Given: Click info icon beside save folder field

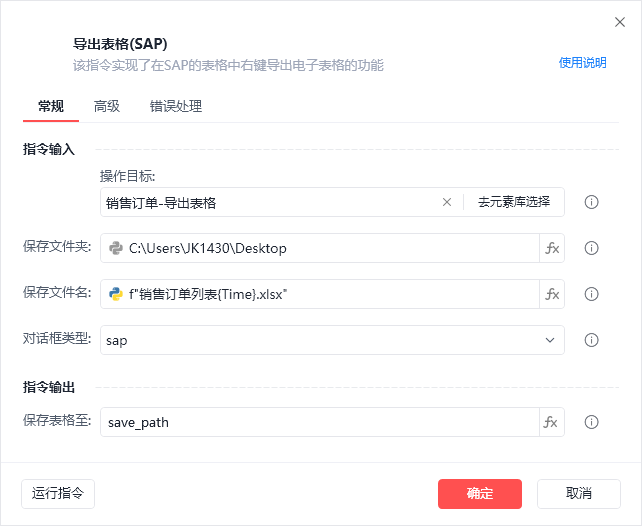Looking at the screenshot, I should click(591, 248).
